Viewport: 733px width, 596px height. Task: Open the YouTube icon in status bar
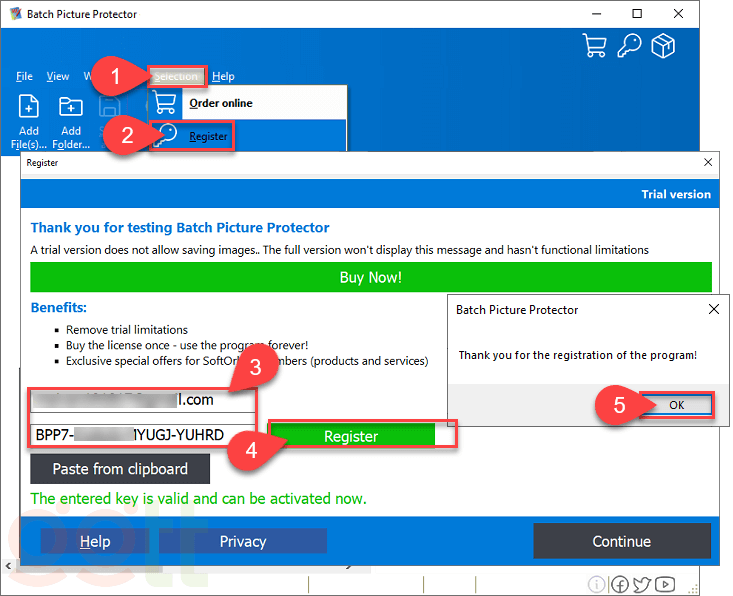click(665, 584)
